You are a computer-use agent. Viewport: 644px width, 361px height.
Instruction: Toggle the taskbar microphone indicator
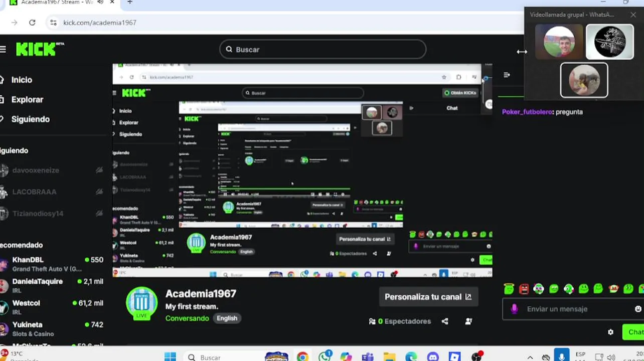pos(562,356)
